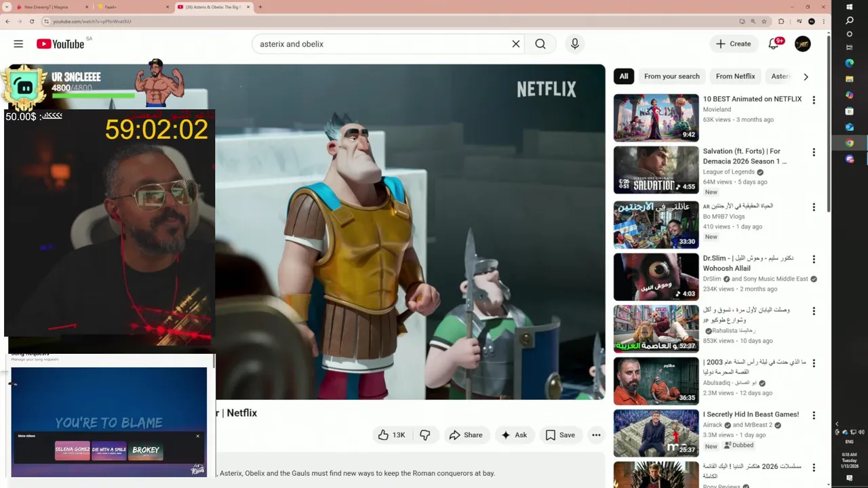Select From Netflix filter chip
The width and height of the screenshot is (868, 488).
(x=735, y=77)
